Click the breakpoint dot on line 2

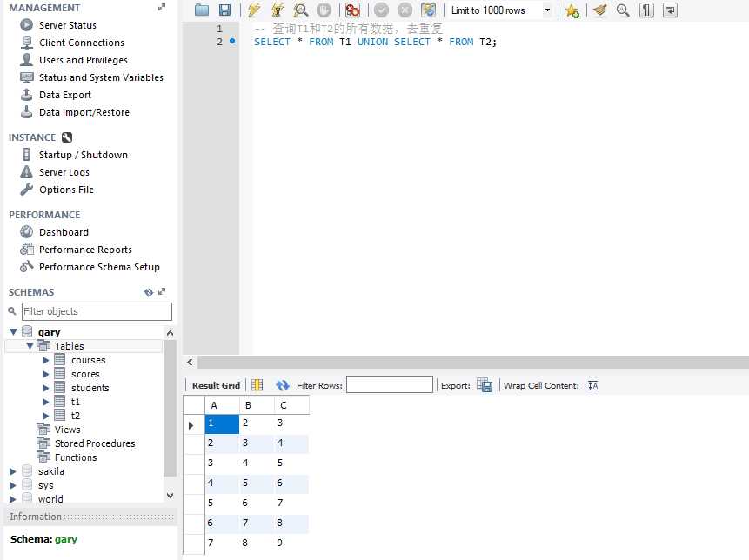pos(232,41)
